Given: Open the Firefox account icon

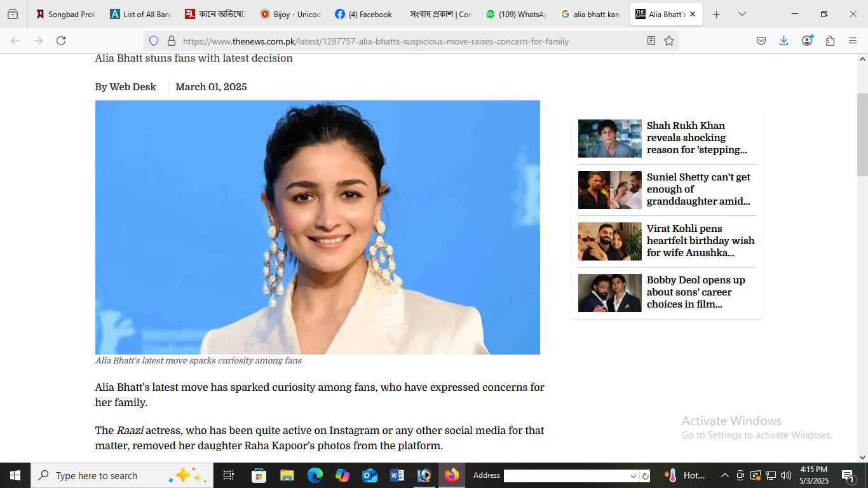Looking at the screenshot, I should point(807,41).
